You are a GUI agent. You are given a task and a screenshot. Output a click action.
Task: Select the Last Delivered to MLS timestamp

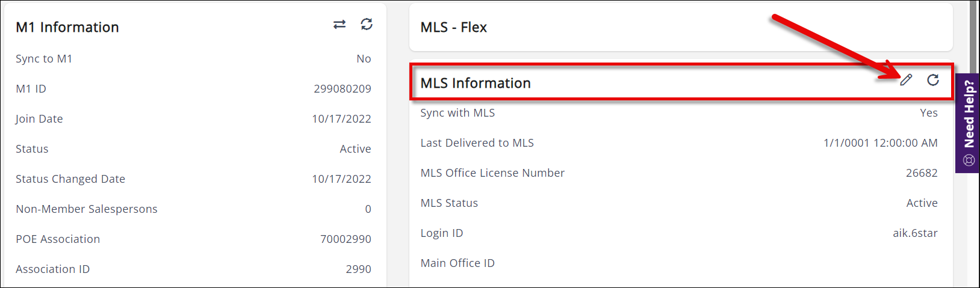point(880,143)
